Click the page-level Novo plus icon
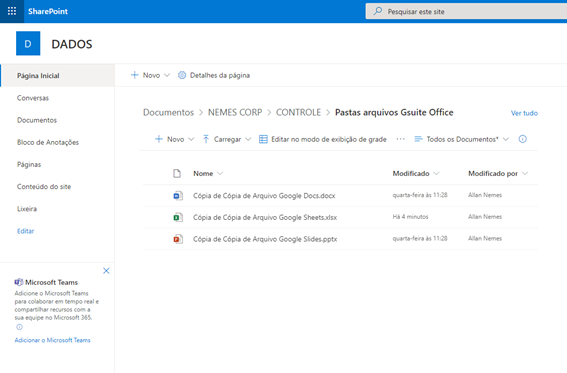Screen dimensions: 567x373 135,75
